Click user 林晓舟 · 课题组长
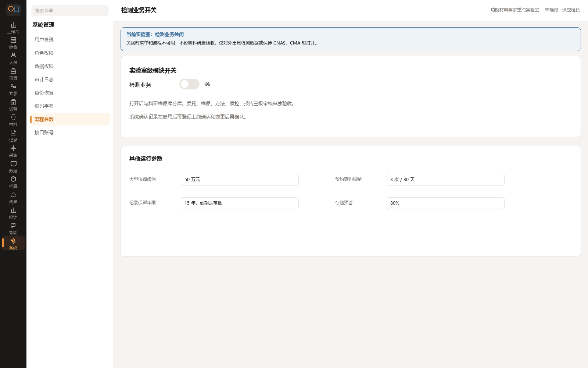This screenshot has width=588, height=368. coord(562,10)
